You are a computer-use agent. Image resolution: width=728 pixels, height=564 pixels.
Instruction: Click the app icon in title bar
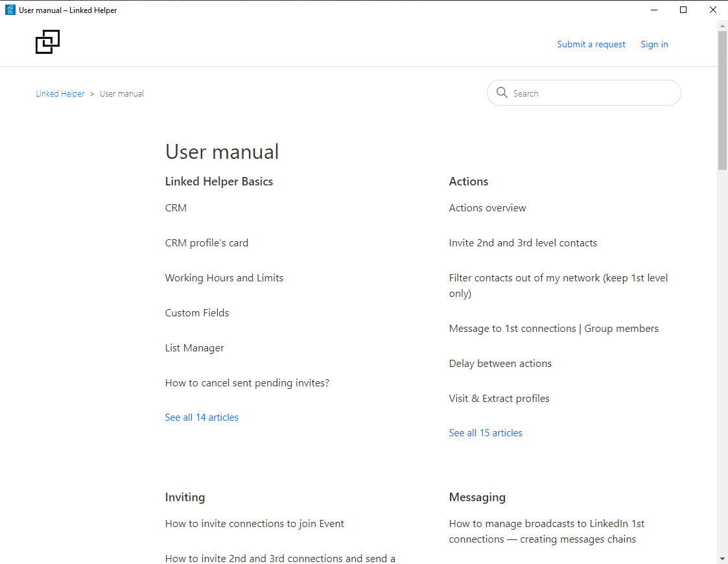pos(10,10)
